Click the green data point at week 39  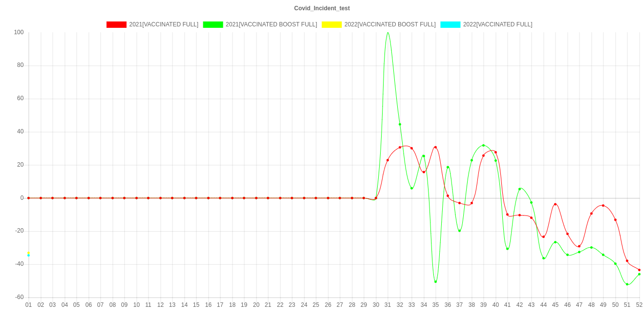483,146
